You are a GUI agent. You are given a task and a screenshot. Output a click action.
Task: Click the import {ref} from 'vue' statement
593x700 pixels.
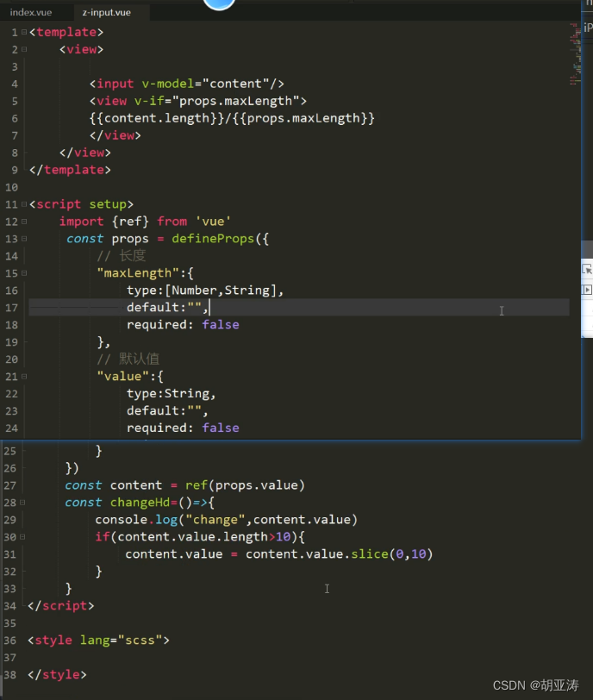point(145,222)
